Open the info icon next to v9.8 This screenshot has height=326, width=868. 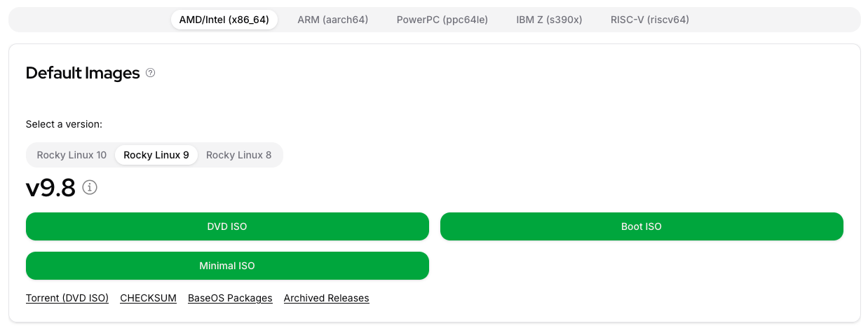(90, 188)
